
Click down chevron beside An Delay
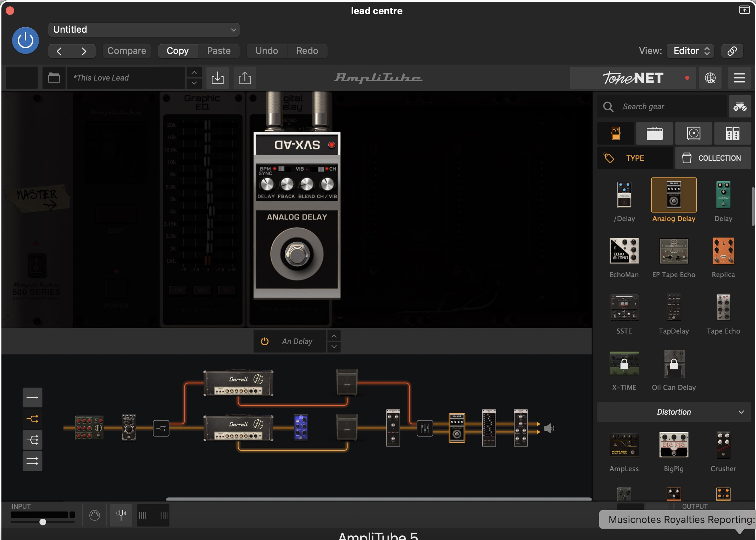[x=334, y=347]
